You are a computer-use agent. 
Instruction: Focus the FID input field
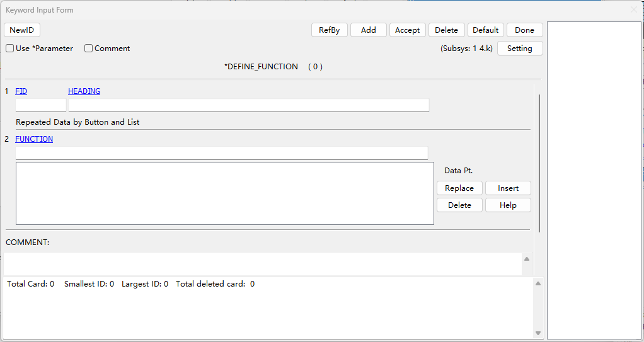(41, 105)
